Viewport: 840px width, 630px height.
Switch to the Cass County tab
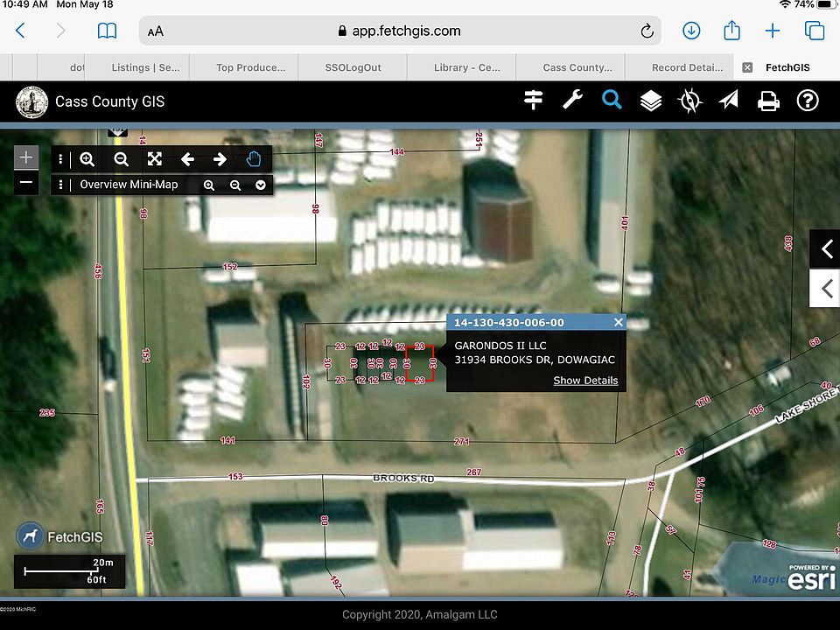point(577,67)
